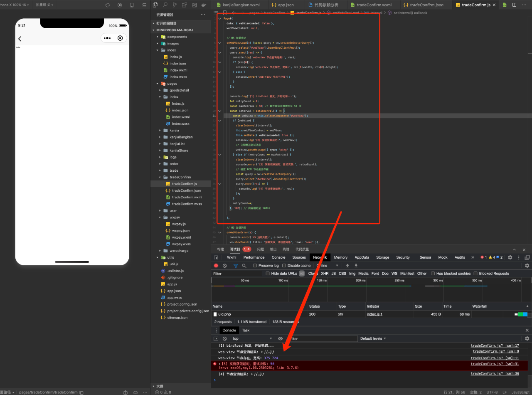This screenshot has width=532, height=395.
Task: Select the uid.php request row
Action: [x=371, y=314]
